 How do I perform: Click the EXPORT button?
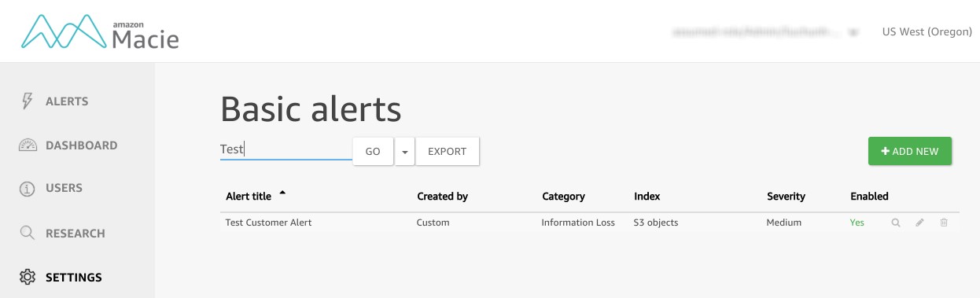click(x=448, y=152)
